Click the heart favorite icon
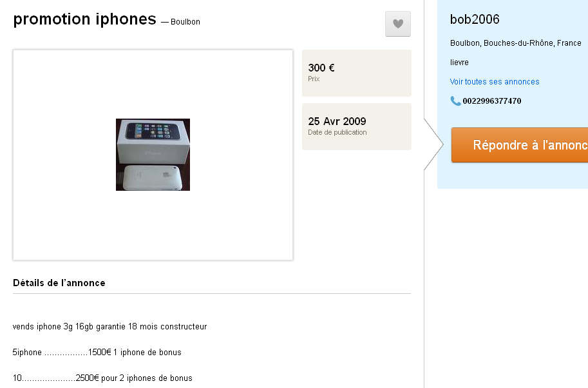 pyautogui.click(x=397, y=24)
